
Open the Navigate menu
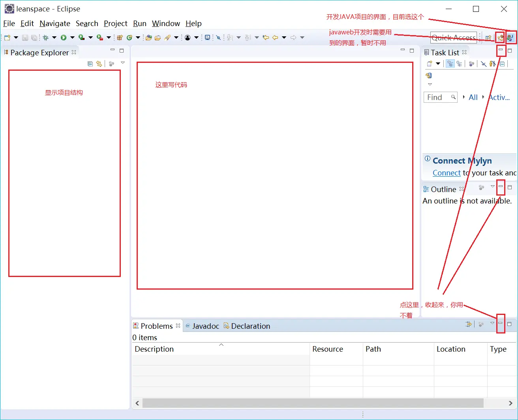point(55,23)
